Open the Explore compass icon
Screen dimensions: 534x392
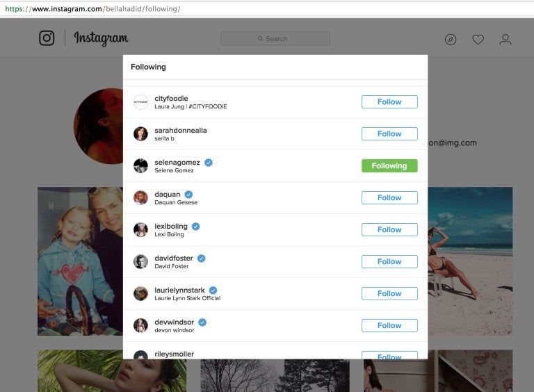point(451,40)
